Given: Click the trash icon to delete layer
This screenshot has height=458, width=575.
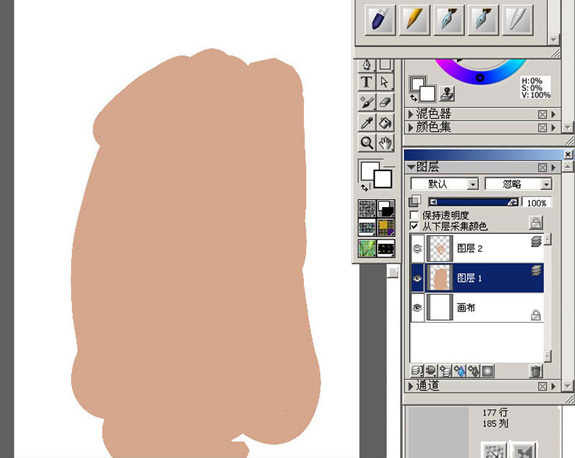Looking at the screenshot, I should tap(536, 371).
